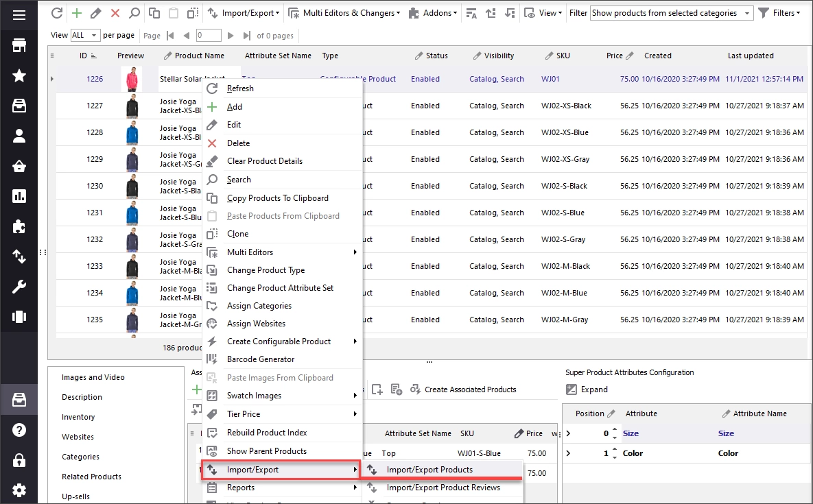This screenshot has height=504, width=813.
Task: Open the orders basket icon in sidebar
Action: coord(19,166)
